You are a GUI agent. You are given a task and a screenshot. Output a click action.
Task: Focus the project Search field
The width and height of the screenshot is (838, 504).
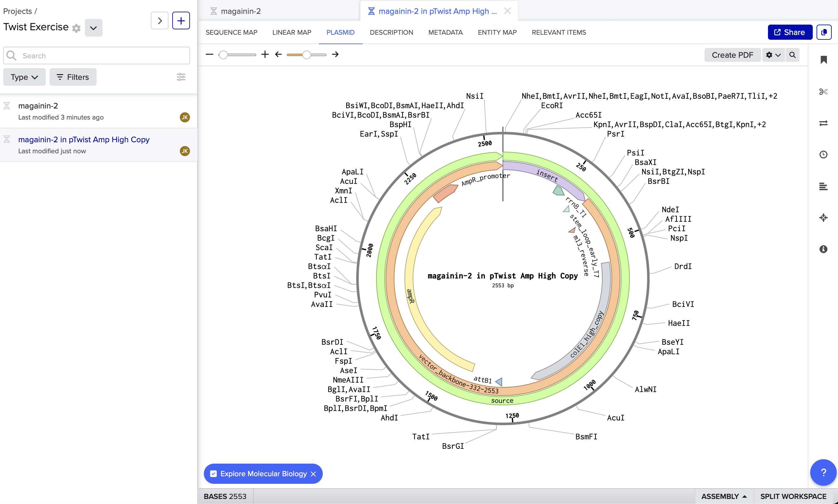pyautogui.click(x=97, y=56)
